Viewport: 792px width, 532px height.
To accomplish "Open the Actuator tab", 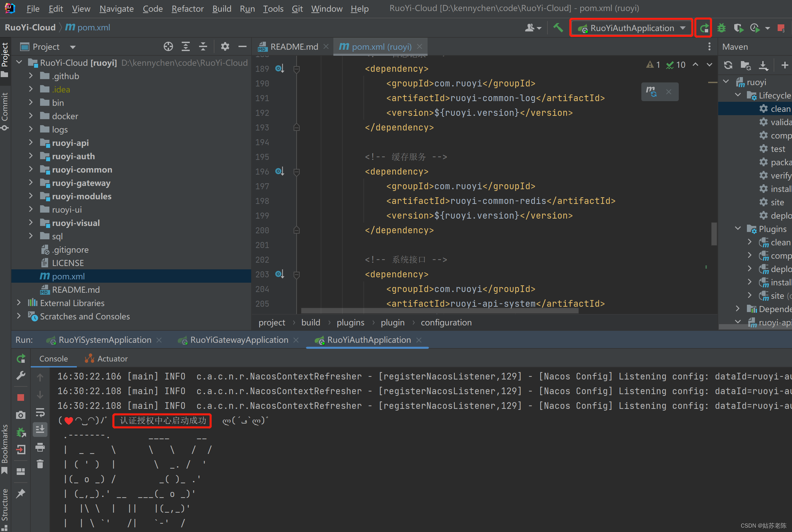I will [106, 359].
